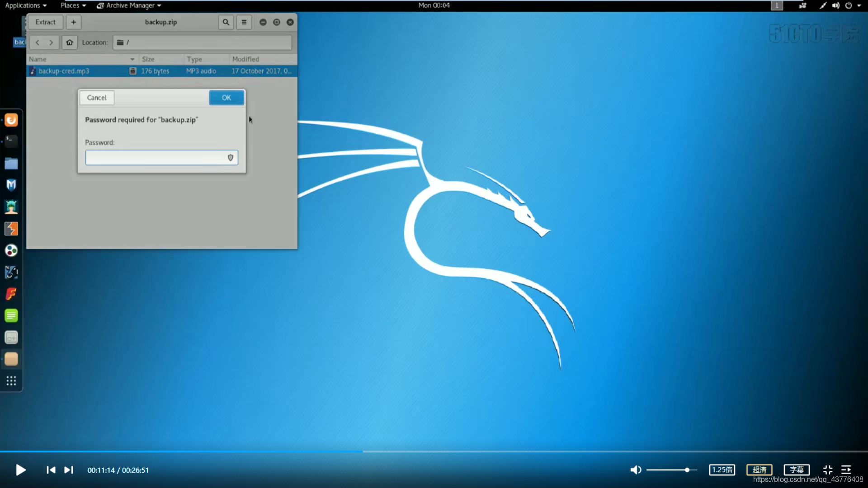This screenshot has height=488, width=868.
Task: Click the skip forward playback button
Action: coord(67,470)
